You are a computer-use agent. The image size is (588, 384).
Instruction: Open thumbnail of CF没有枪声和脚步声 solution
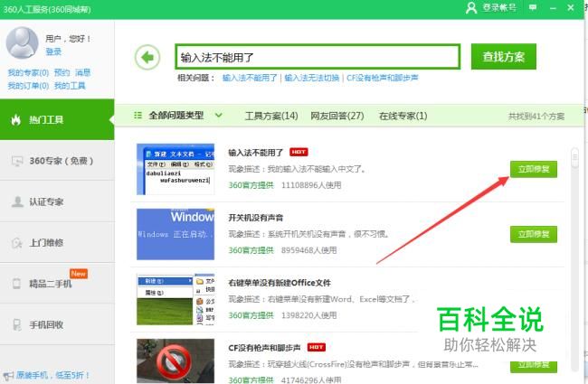click(x=175, y=361)
